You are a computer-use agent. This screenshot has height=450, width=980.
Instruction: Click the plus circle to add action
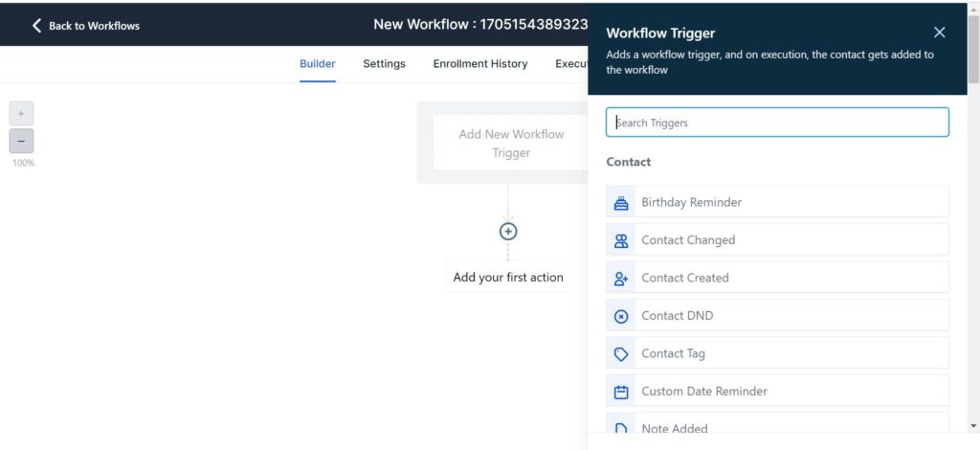click(x=508, y=231)
